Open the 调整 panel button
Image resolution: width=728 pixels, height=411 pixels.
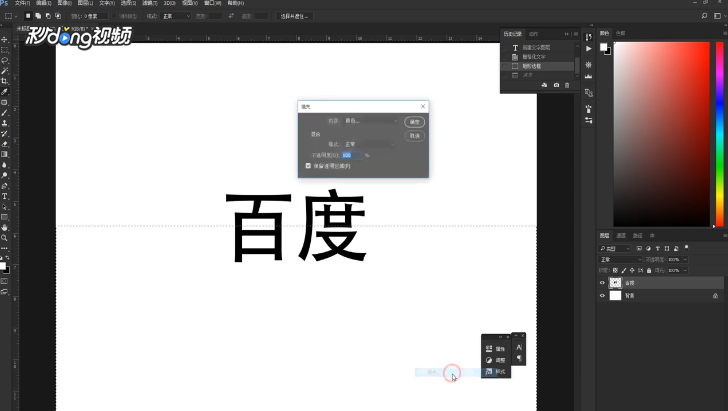point(495,360)
